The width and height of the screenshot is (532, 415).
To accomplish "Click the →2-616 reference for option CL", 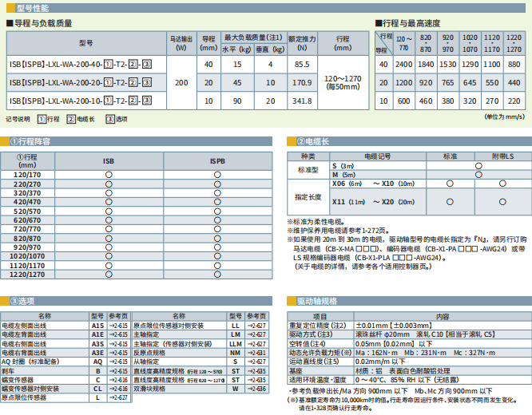I will (119, 388).
